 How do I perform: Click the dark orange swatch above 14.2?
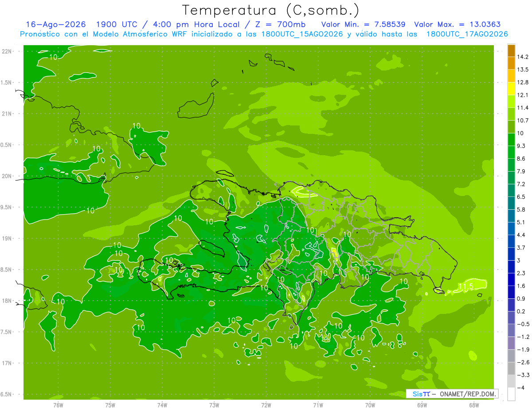[x=511, y=51]
